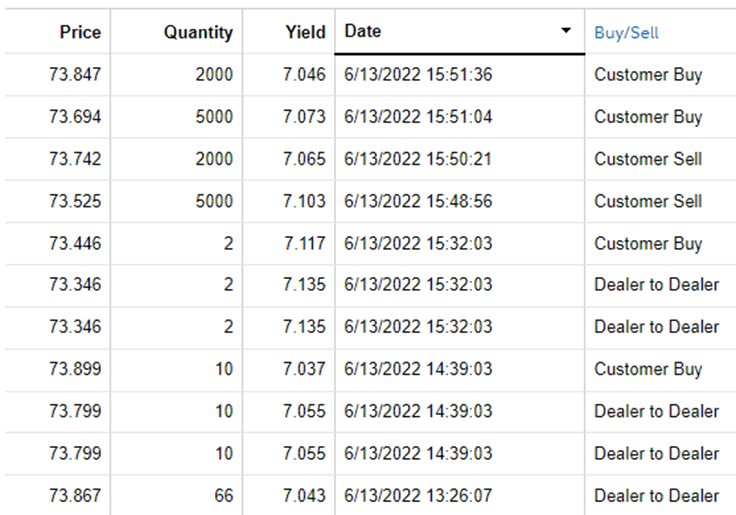Click the Quantity column header
The image size is (736, 515).
point(198,32)
